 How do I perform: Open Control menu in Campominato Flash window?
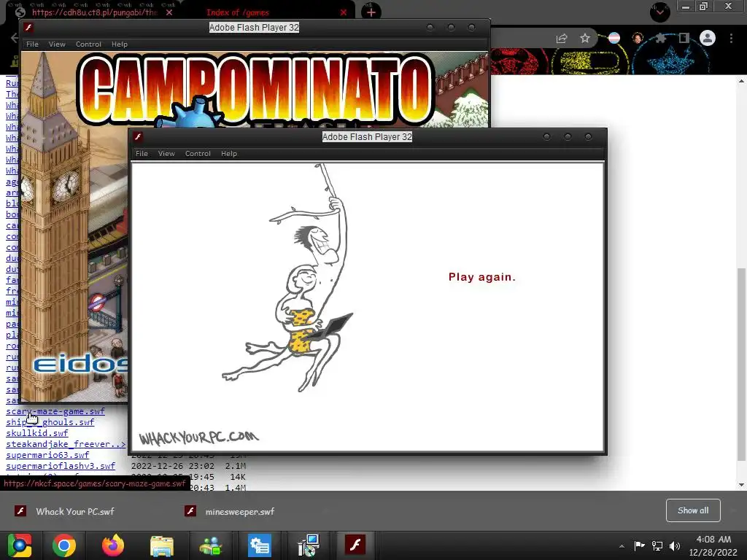[88, 44]
